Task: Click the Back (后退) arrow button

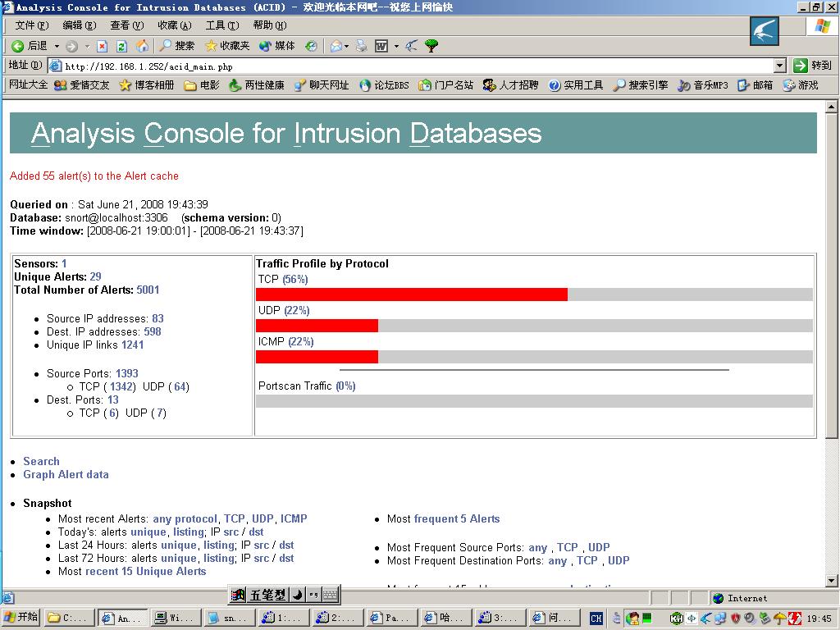Action: click(29, 46)
